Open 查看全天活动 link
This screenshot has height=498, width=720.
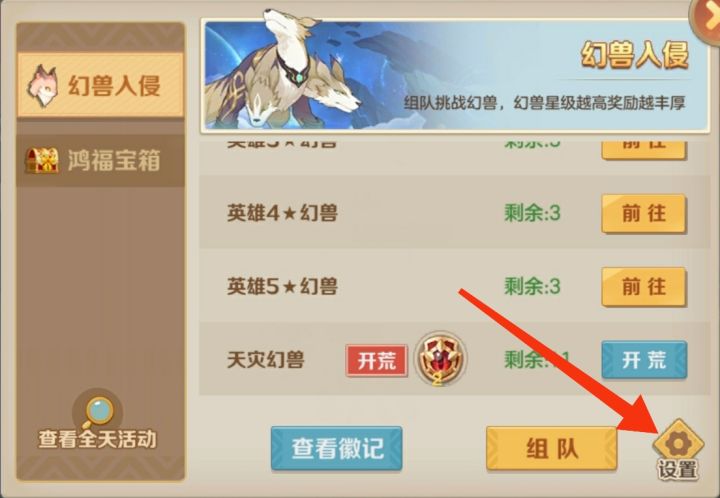tap(97, 439)
